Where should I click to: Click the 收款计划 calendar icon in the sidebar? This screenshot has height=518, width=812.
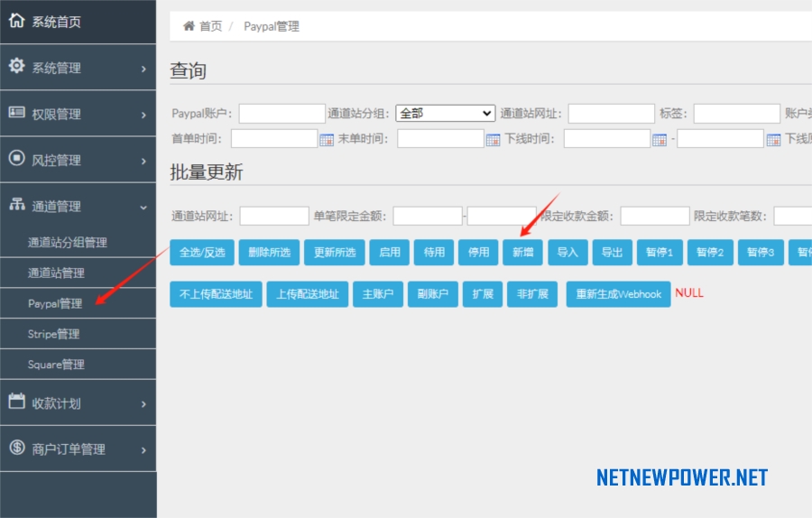[16, 401]
